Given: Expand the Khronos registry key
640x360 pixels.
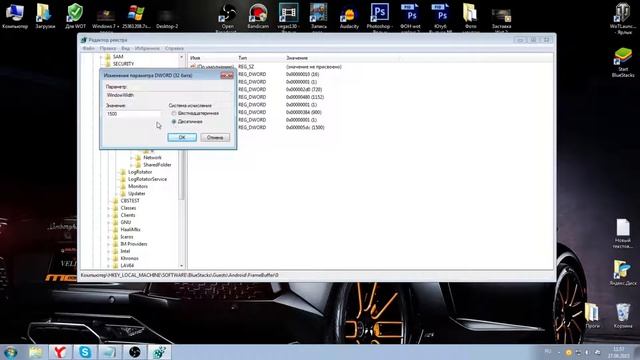Looking at the screenshot, I should click(109, 258).
